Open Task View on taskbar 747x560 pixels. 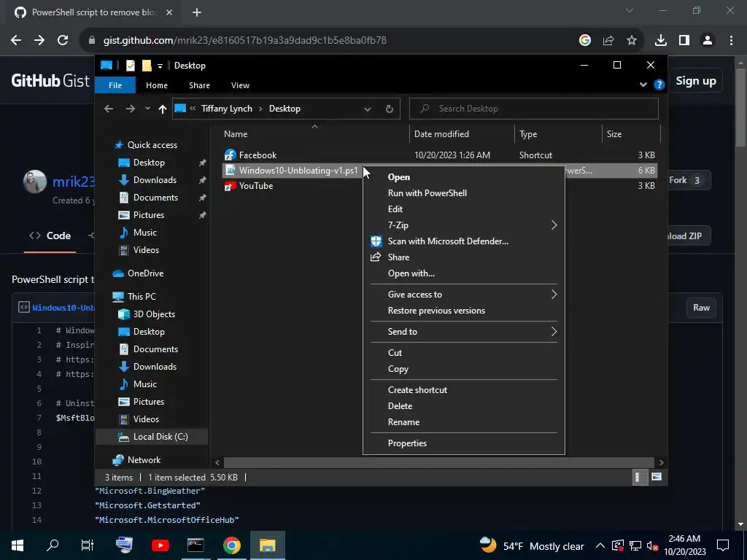point(88,545)
